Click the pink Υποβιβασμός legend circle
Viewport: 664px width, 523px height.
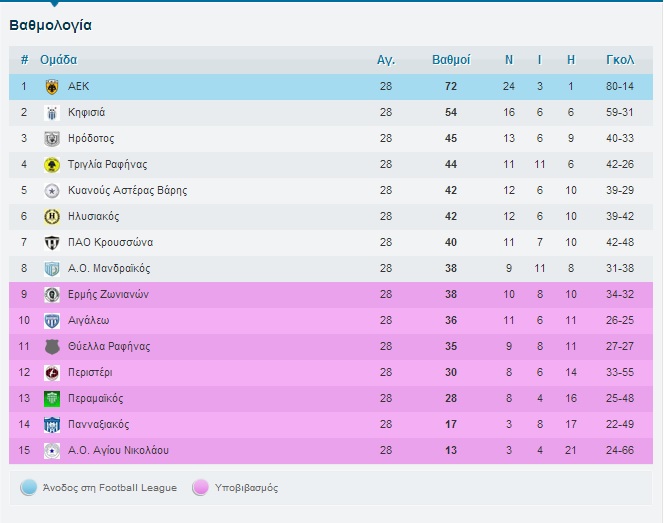point(200,487)
